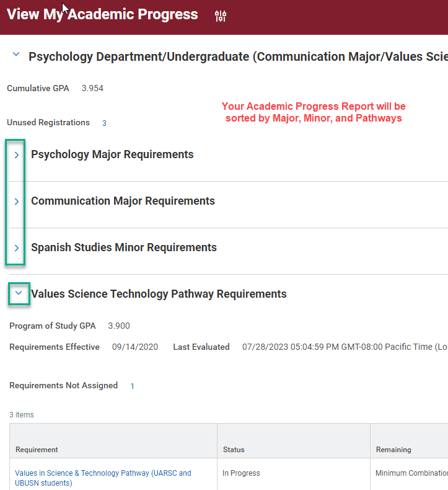Screen dimensions: 448x490
Task: Select the Psychology Major Requirements heading
Action: tap(112, 154)
